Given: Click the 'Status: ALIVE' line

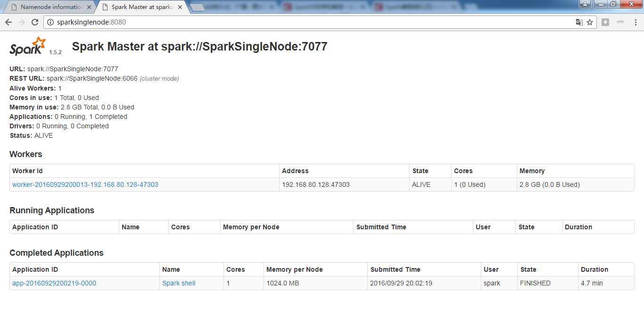Looking at the screenshot, I should [31, 135].
